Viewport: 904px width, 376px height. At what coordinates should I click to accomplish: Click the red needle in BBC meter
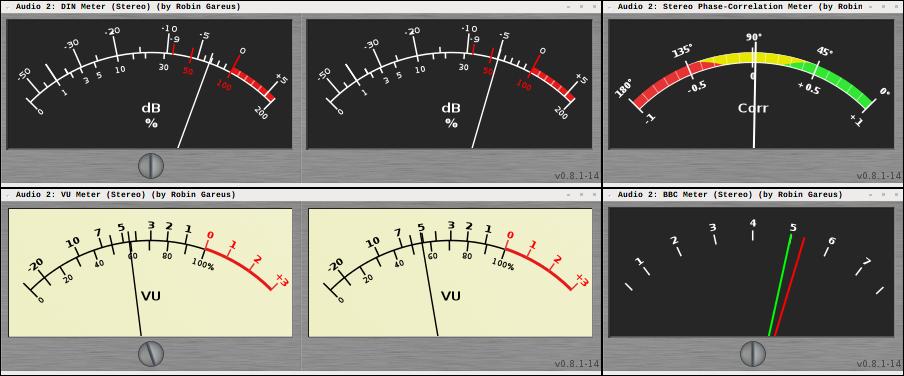[789, 287]
